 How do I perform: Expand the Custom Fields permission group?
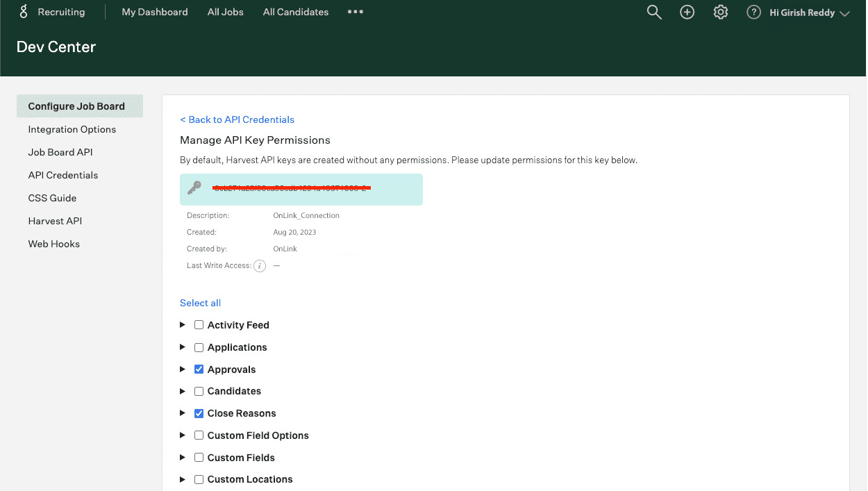pyautogui.click(x=182, y=458)
